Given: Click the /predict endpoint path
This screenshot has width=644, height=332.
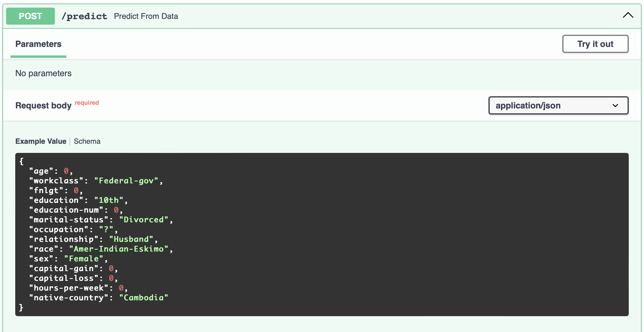Looking at the screenshot, I should point(84,16).
